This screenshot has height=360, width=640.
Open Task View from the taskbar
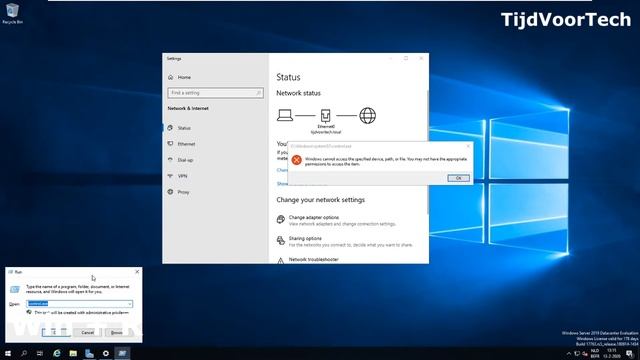(x=40, y=353)
